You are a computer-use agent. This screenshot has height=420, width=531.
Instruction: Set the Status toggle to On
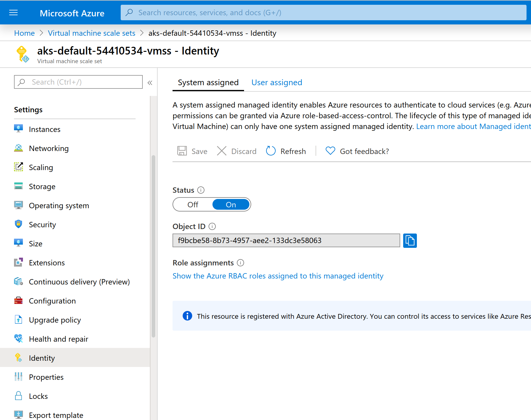[231, 205]
